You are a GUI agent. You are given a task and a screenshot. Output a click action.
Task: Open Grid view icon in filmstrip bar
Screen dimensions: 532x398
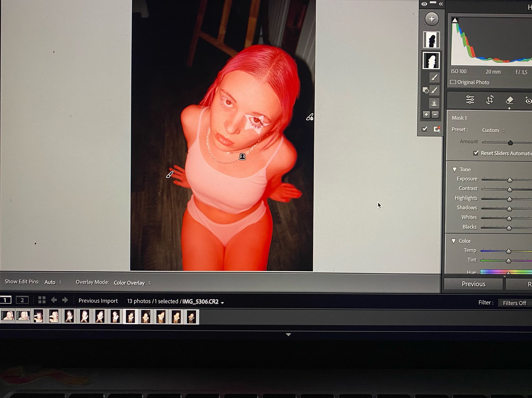tap(42, 300)
